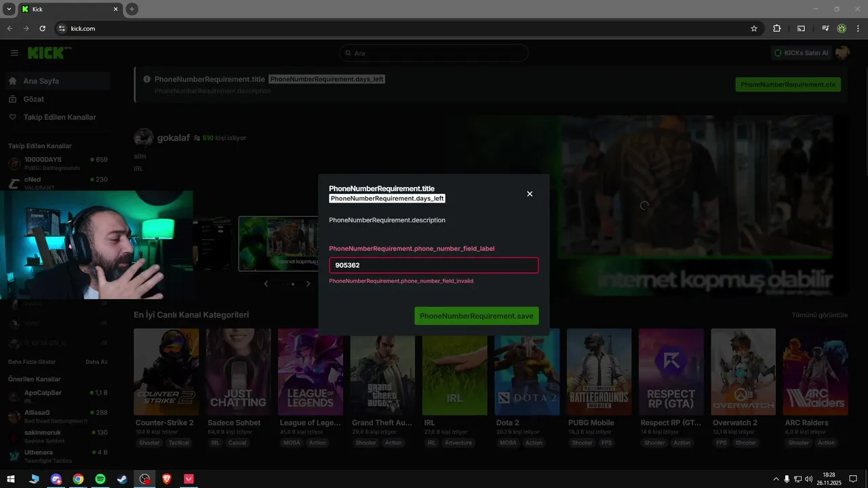
Task: Click Tactical tag under Counter-Strike 2
Action: coord(179,443)
